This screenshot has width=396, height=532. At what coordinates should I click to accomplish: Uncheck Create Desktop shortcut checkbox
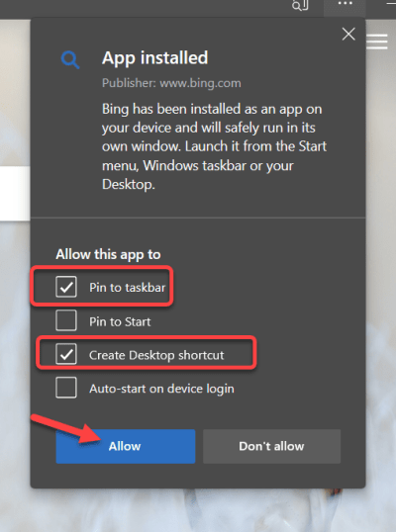[x=66, y=354]
